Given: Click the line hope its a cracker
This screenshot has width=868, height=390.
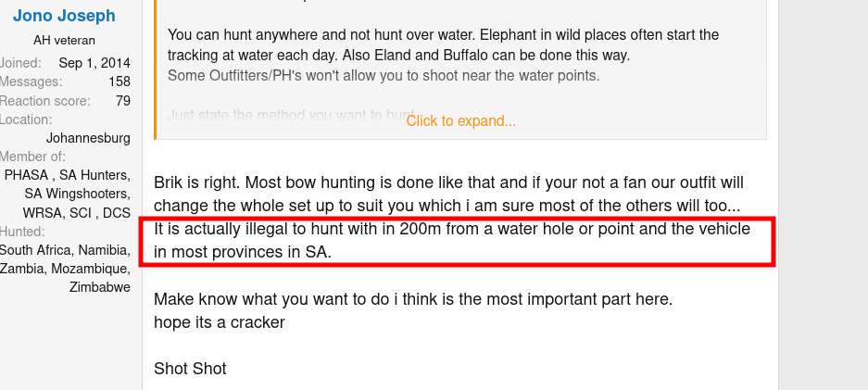Looking at the screenshot, I should 220,322.
